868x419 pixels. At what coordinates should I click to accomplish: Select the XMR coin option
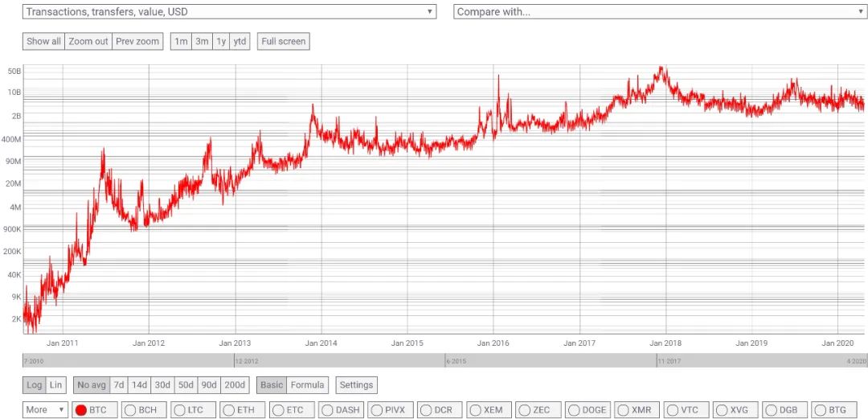[637, 410]
